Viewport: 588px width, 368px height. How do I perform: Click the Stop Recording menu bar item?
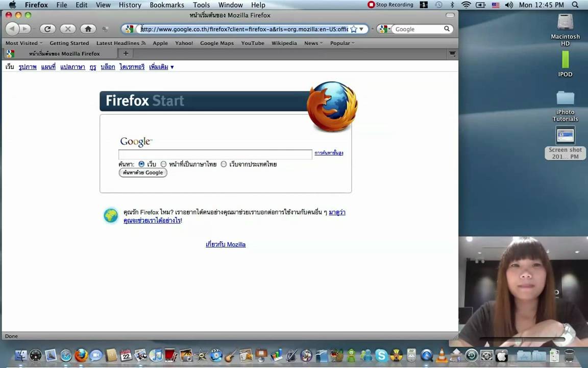(x=390, y=5)
